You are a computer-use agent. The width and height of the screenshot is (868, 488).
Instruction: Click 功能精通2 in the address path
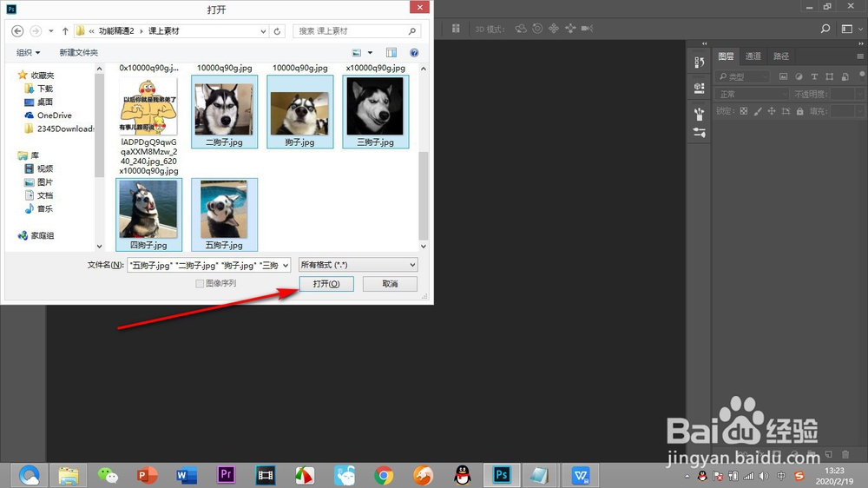coord(116,31)
